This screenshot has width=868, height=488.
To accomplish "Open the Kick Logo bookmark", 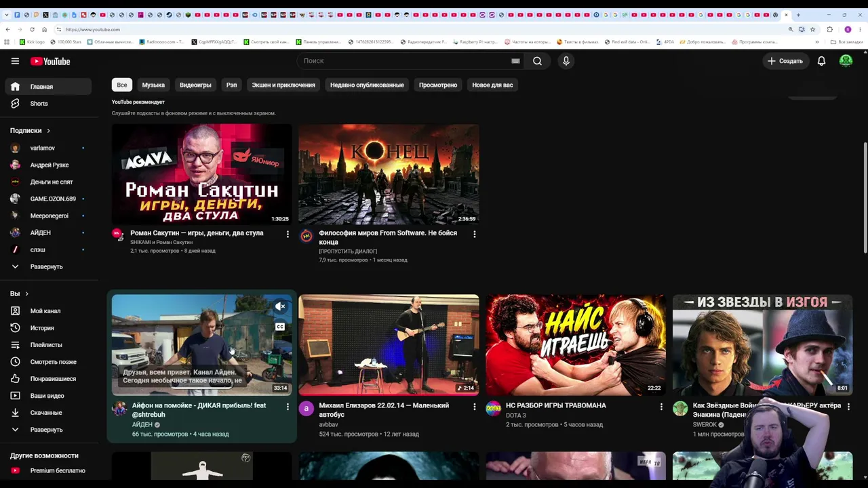I will [32, 42].
